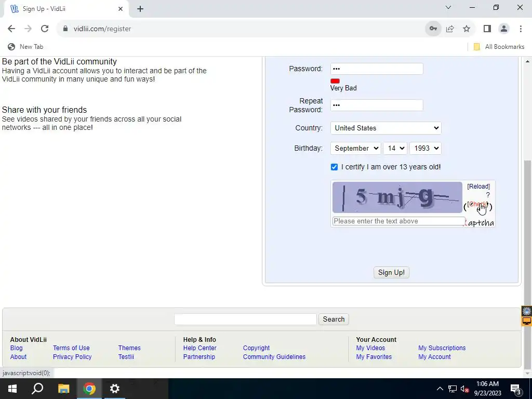This screenshot has width=532, height=399.
Task: Click the blue gear side widget
Action: click(527, 311)
